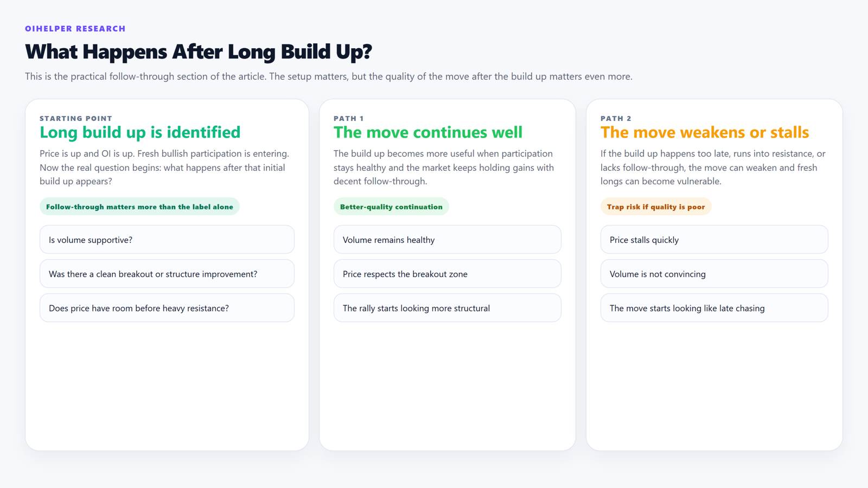This screenshot has width=868, height=488.
Task: Click the STARTING POINT card label
Action: 76,118
